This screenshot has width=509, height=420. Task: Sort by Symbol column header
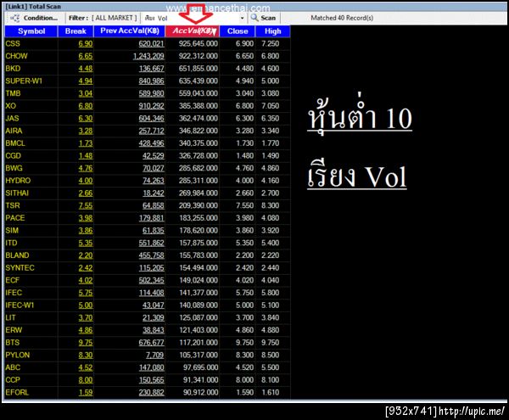(x=31, y=31)
